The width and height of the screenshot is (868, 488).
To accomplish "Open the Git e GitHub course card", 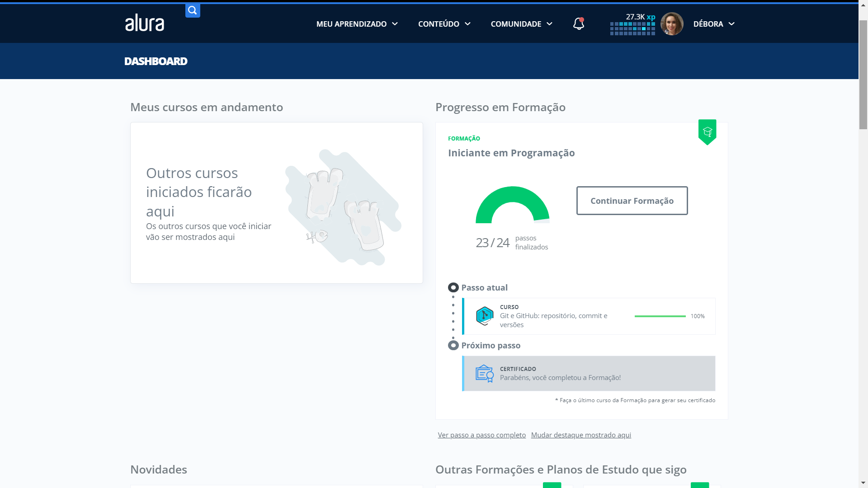I will (589, 316).
